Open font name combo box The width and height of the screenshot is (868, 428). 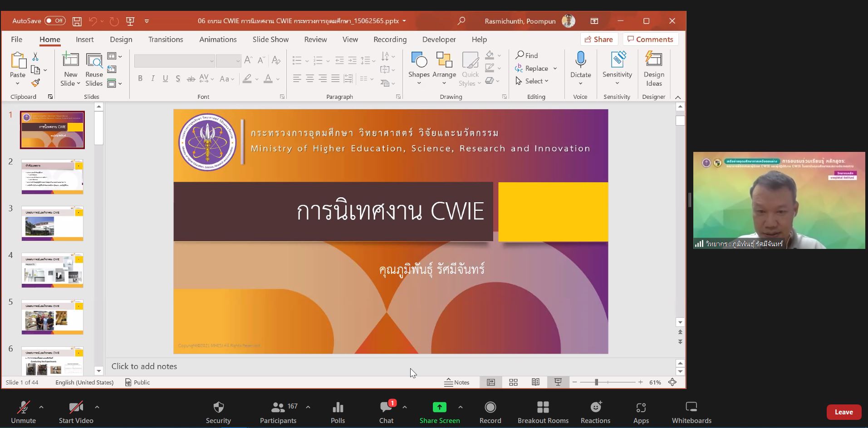tap(174, 61)
